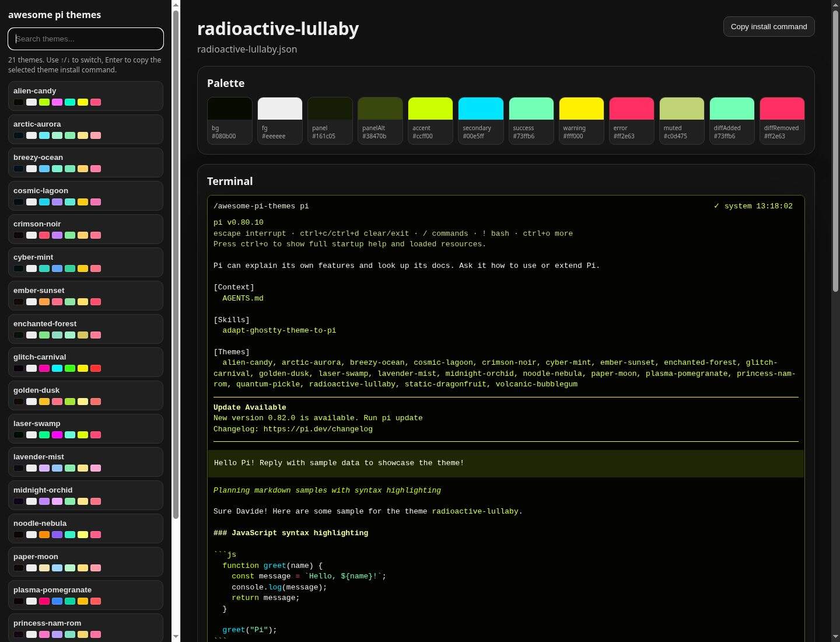Click the panel #161c05 swatch
The image size is (840, 642).
click(x=330, y=120)
